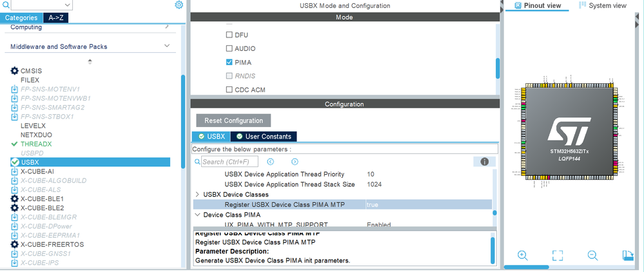The width and height of the screenshot is (644, 272).
Task: Click the download icon next to FP-SNS-MOTENV1
Action: (x=14, y=89)
